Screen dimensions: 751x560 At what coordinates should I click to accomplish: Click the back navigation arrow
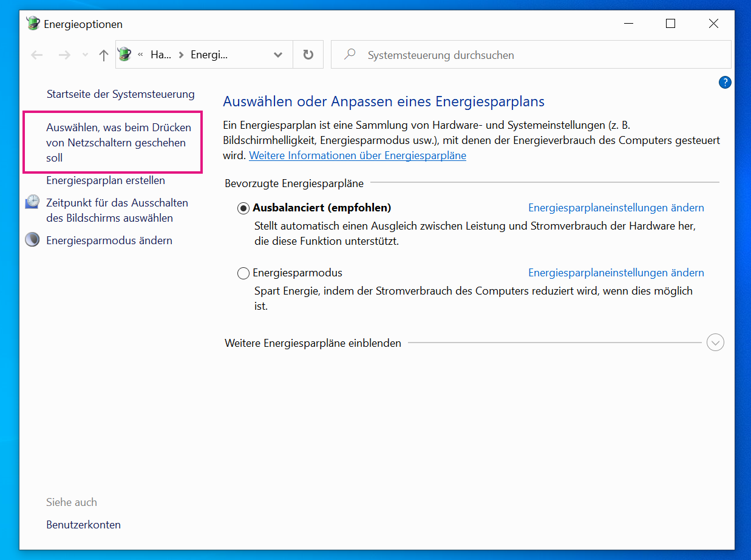pyautogui.click(x=37, y=55)
